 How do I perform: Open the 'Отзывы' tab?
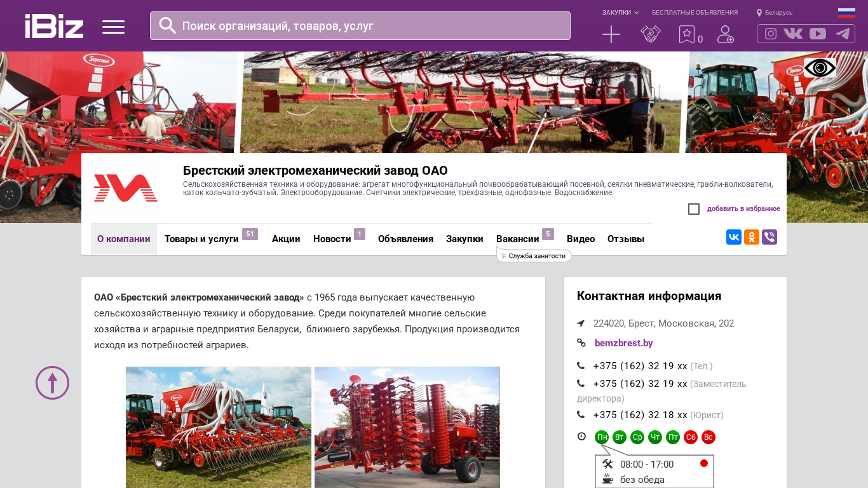point(626,239)
